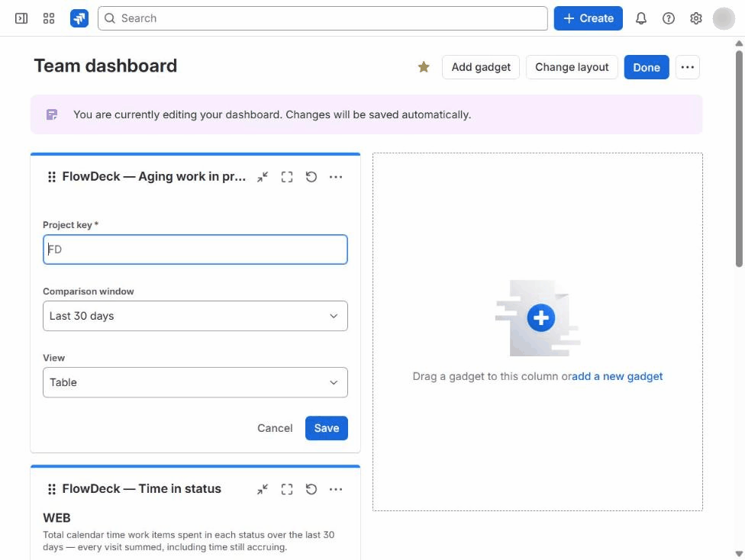The image size is (745, 560).
Task: Open the Comparison window dropdown
Action: [x=195, y=316]
